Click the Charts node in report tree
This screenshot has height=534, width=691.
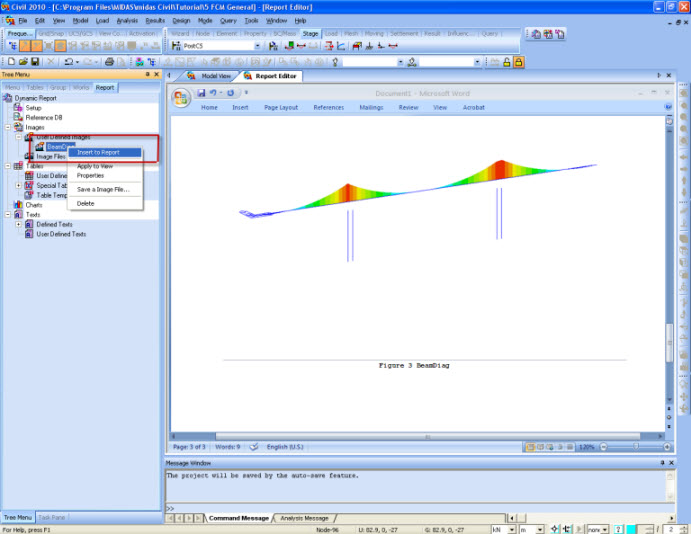(x=34, y=204)
